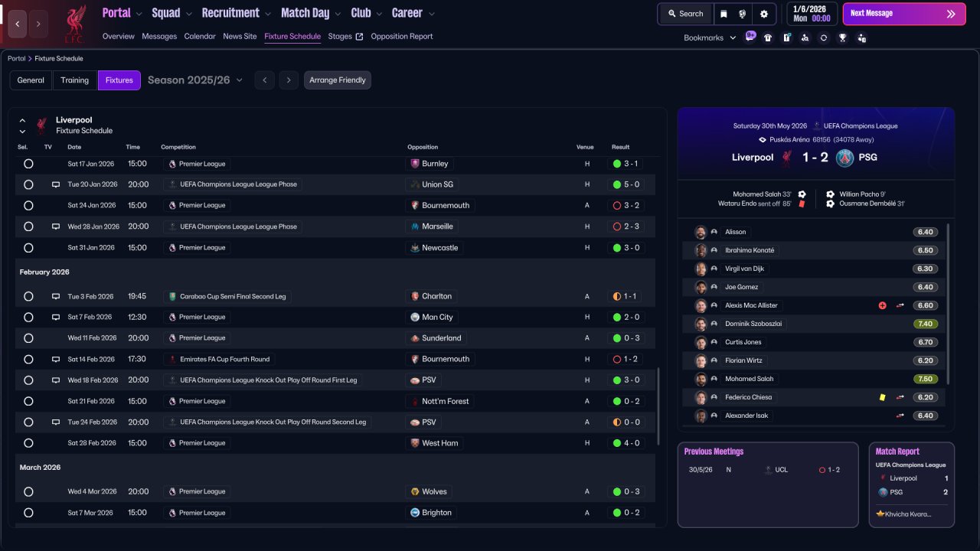The width and height of the screenshot is (980, 551).
Task: Open the Career dropdown menu
Action: (413, 13)
